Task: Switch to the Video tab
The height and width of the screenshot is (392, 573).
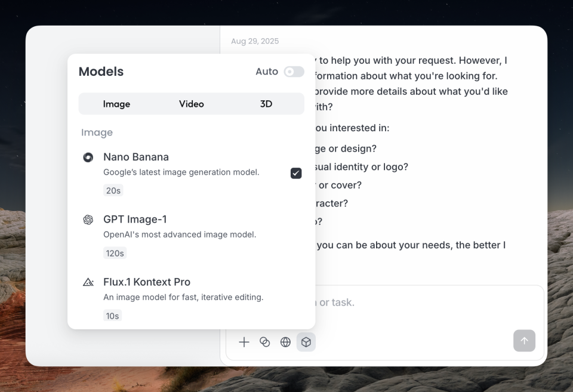Action: [x=192, y=104]
